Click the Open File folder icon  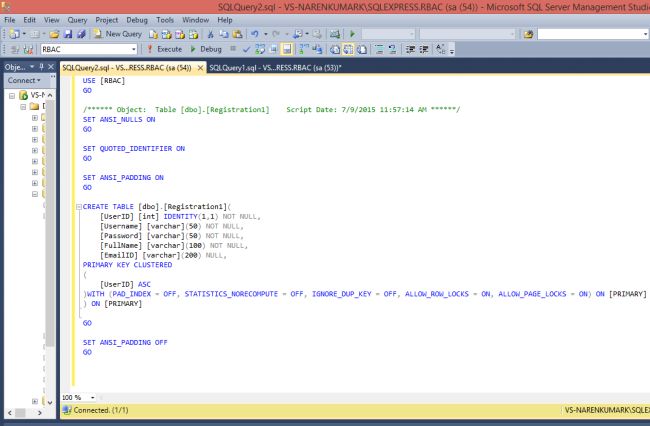pos(55,33)
